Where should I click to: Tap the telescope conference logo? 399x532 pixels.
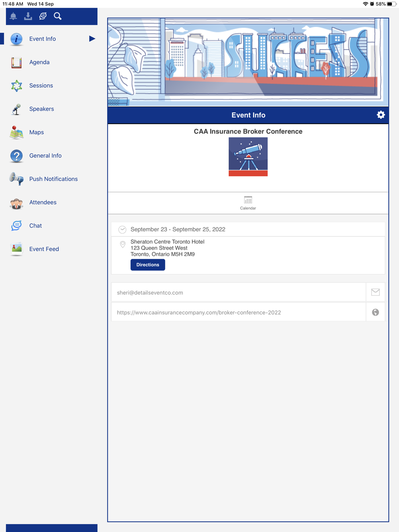click(x=248, y=157)
